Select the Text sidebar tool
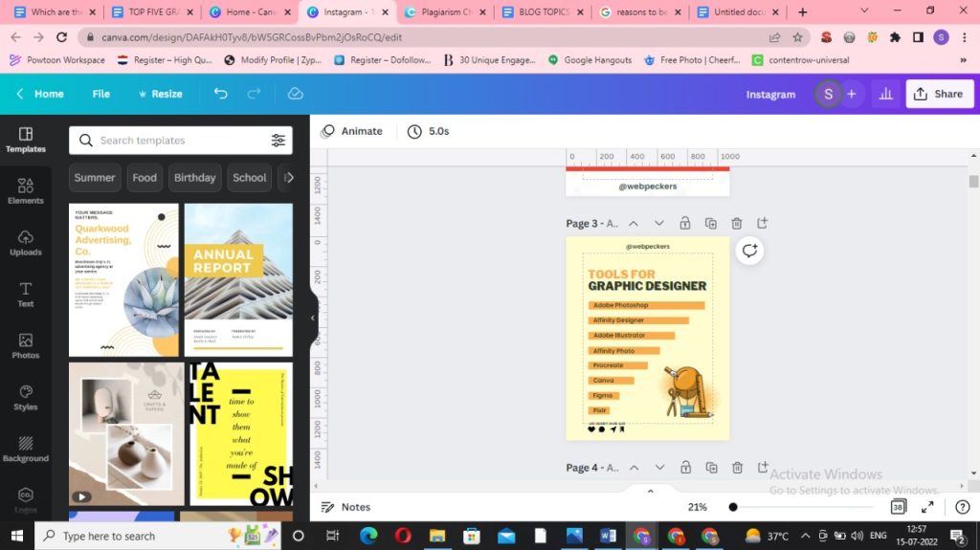Image resolution: width=980 pixels, height=550 pixels. coord(26,295)
